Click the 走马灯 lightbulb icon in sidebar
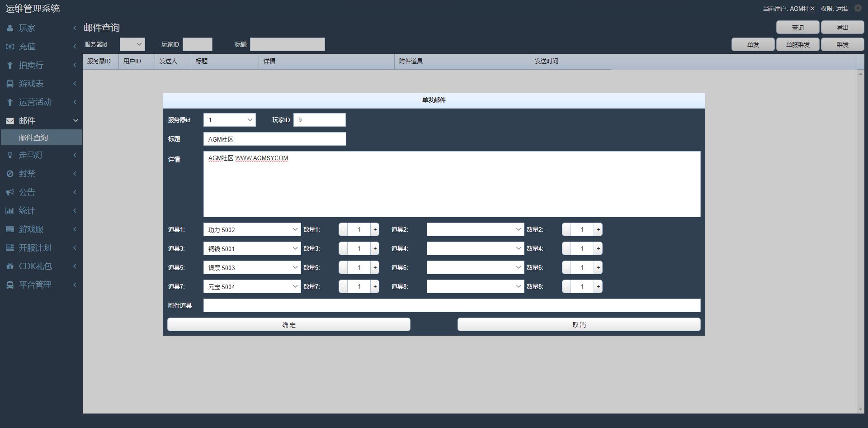 coord(10,155)
